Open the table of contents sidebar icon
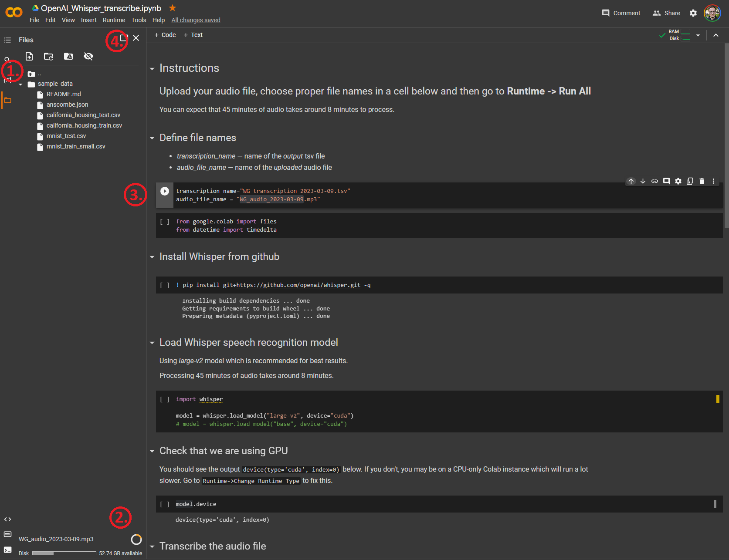This screenshot has height=560, width=729. pyautogui.click(x=7, y=40)
